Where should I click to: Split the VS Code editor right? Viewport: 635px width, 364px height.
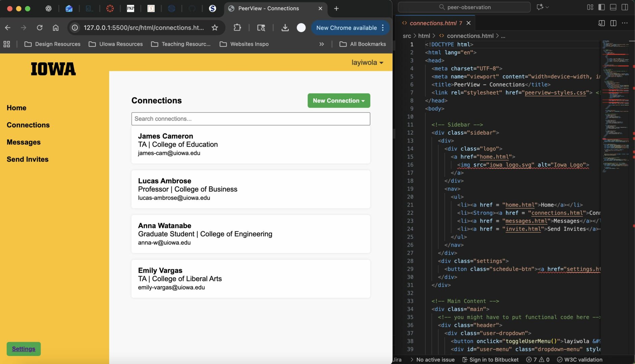coord(613,23)
